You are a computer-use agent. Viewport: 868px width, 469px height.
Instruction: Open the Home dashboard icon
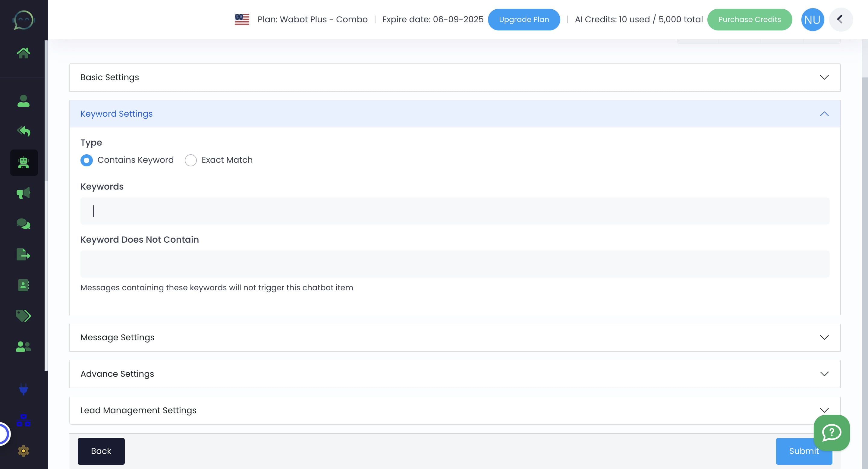point(24,52)
